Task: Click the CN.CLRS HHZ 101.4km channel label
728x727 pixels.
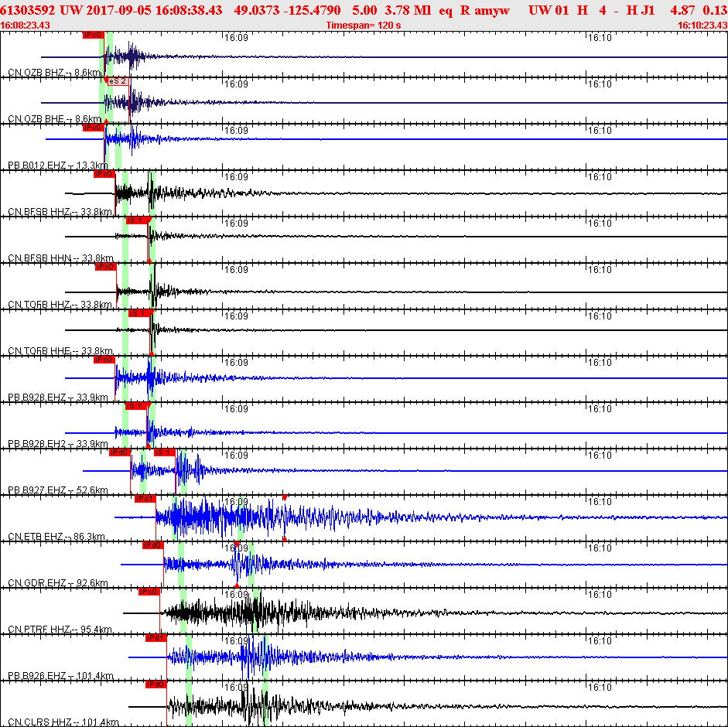Action: point(63,722)
